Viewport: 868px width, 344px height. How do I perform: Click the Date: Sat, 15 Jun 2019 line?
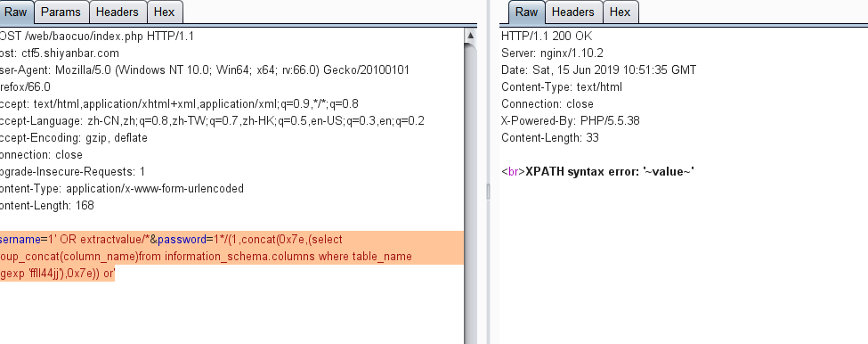[598, 70]
